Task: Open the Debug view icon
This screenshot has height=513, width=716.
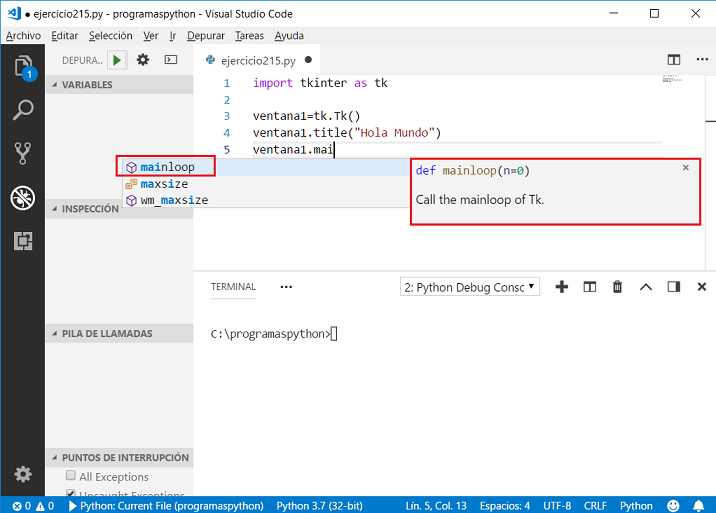Action: pos(23,197)
